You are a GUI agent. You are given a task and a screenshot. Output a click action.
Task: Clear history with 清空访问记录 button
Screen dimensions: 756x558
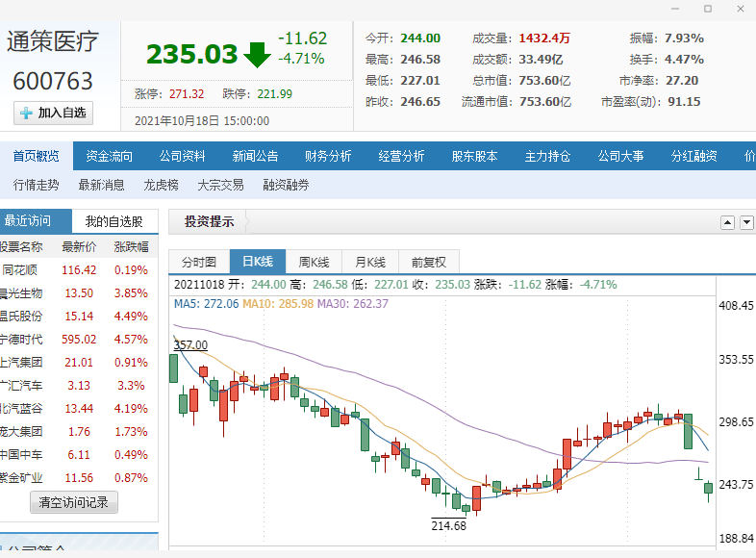coord(74,502)
